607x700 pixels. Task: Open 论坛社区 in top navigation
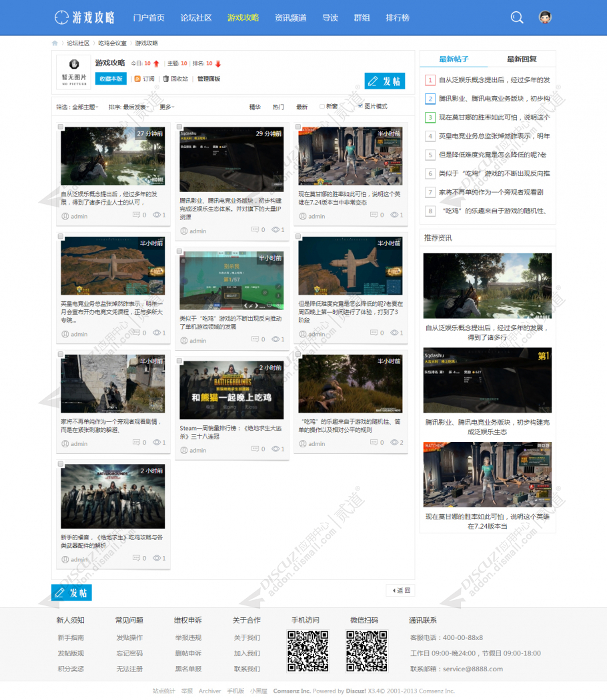(x=196, y=18)
